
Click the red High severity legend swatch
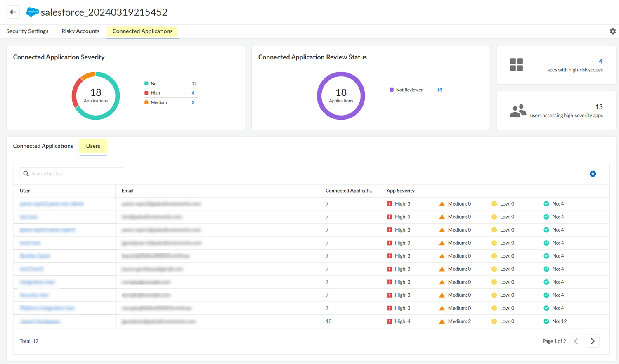pyautogui.click(x=146, y=93)
